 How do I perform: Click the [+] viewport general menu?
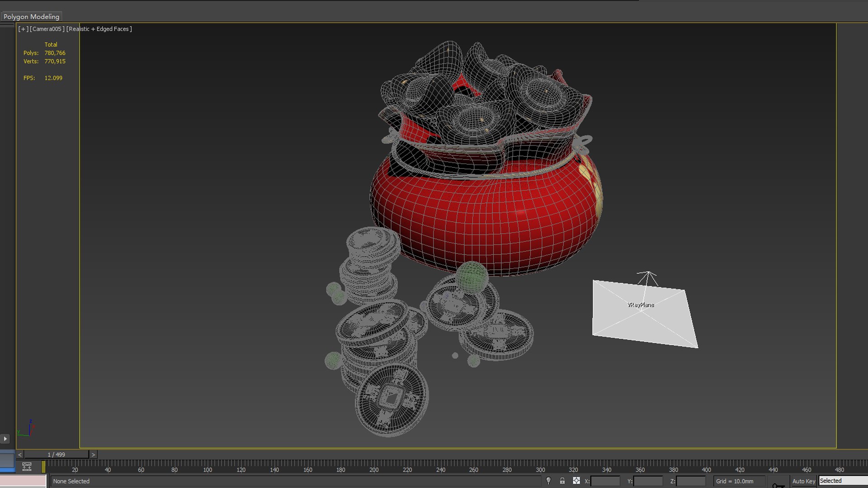[x=23, y=29]
